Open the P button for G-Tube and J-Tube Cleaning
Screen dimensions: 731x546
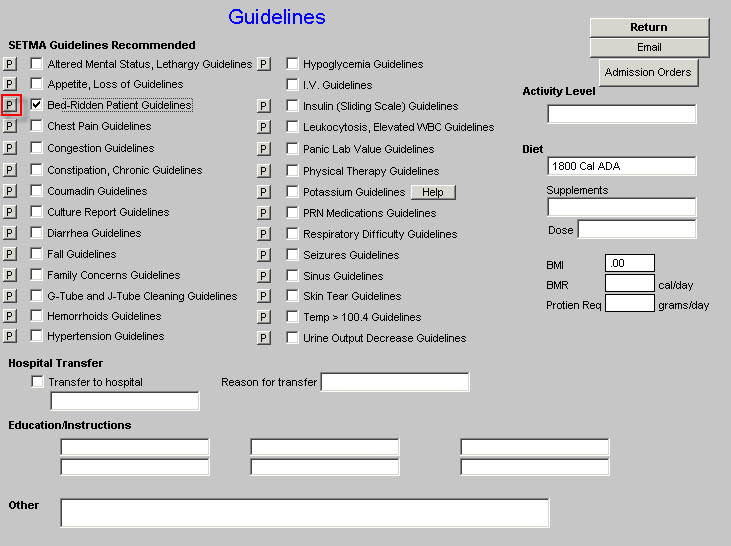[x=9, y=296]
